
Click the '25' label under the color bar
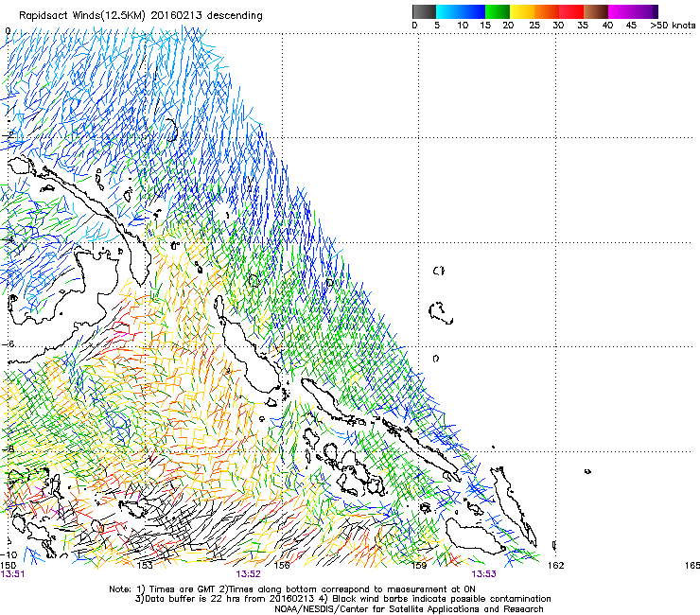(534, 26)
